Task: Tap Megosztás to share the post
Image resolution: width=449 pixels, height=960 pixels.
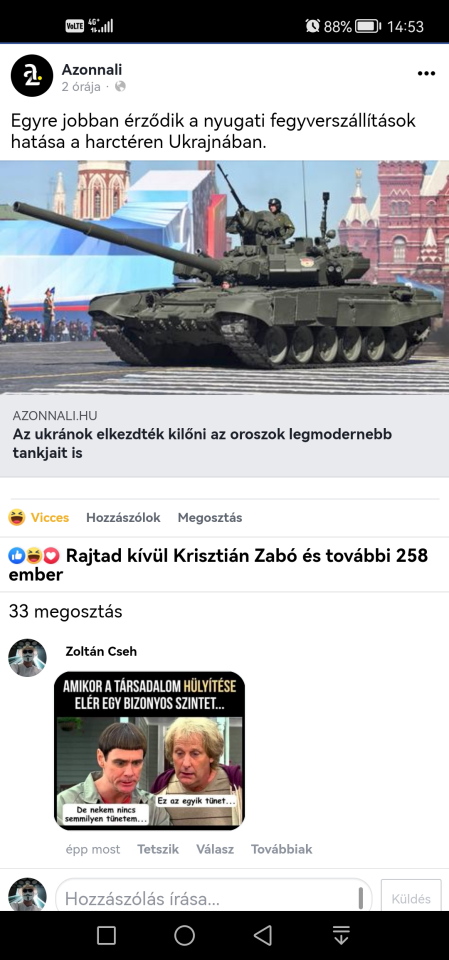Action: point(209,517)
